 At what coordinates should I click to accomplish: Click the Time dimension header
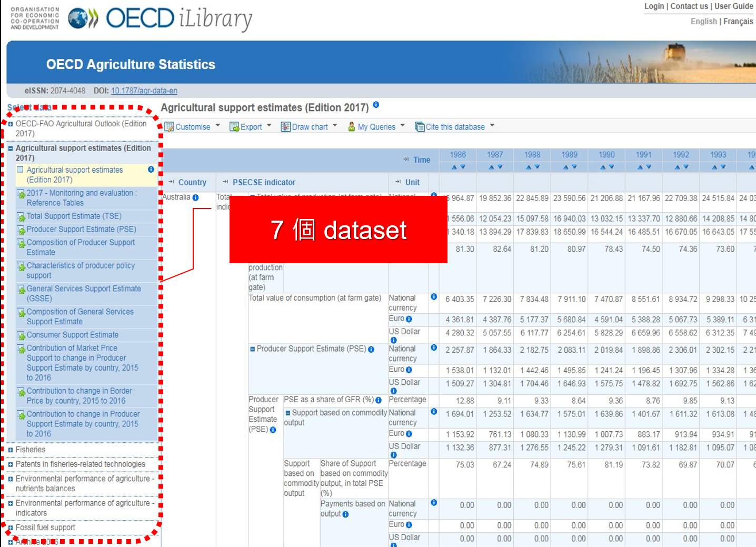(422, 160)
